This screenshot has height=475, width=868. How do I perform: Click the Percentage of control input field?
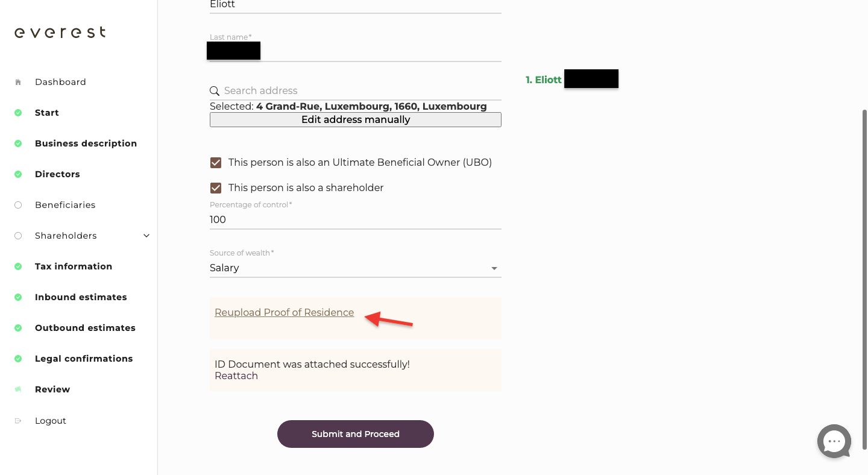point(355,219)
